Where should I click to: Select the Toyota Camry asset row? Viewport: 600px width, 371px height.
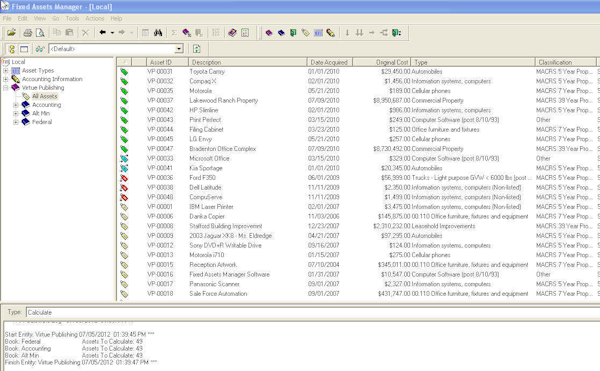pos(358,72)
